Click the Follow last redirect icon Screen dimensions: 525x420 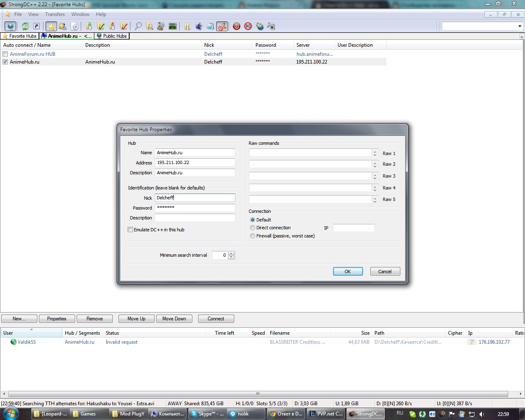(x=36, y=26)
